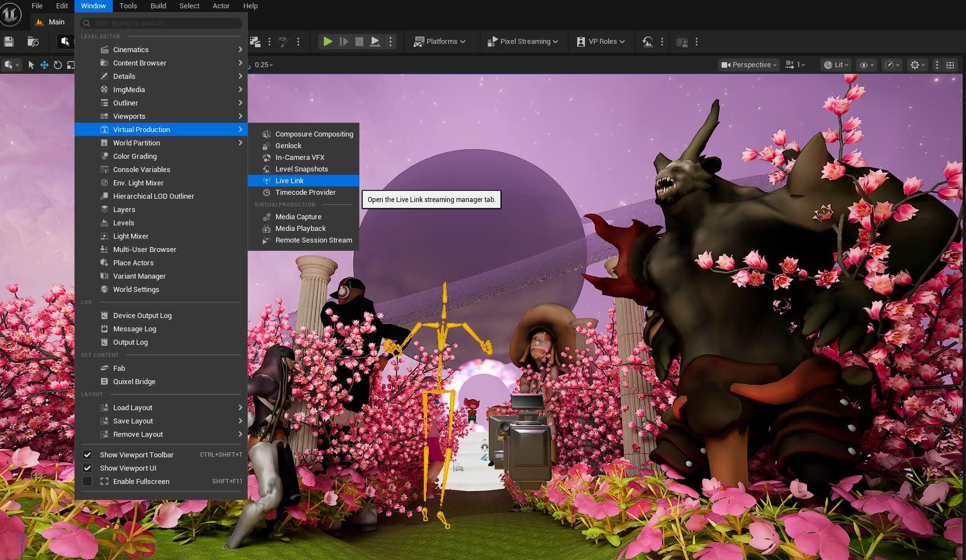The width and height of the screenshot is (966, 560).
Task: Uncheck Show Viewport Toolbar
Action: pyautogui.click(x=87, y=455)
